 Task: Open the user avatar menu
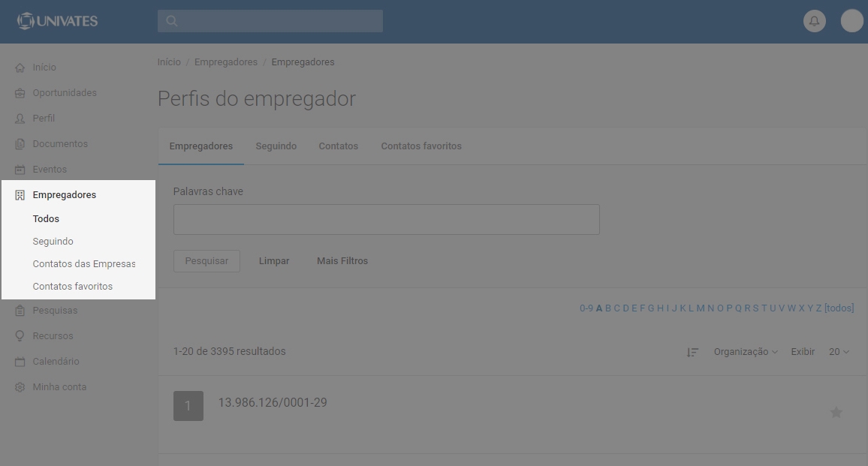click(x=851, y=21)
